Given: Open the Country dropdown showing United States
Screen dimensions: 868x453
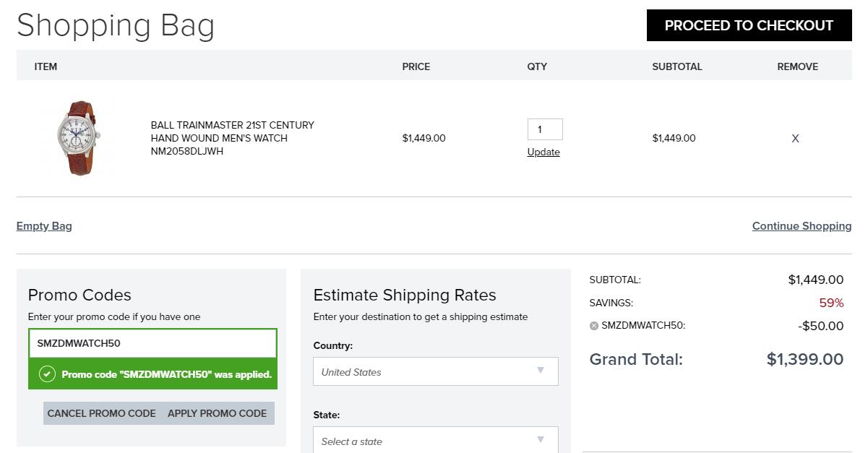Looking at the screenshot, I should coord(436,371).
